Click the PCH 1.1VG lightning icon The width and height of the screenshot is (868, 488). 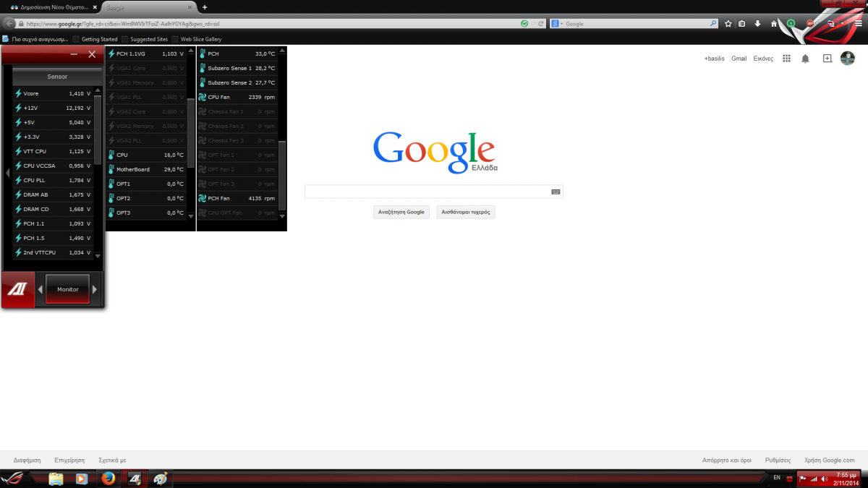pyautogui.click(x=111, y=53)
